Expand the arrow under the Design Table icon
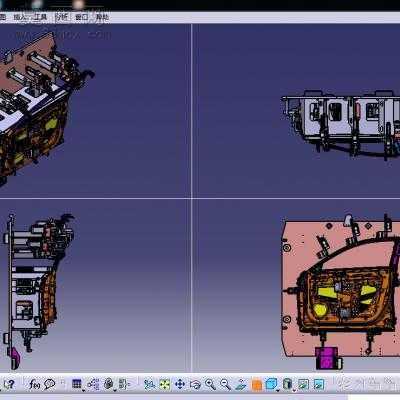The image size is (400, 400). [x=83, y=390]
